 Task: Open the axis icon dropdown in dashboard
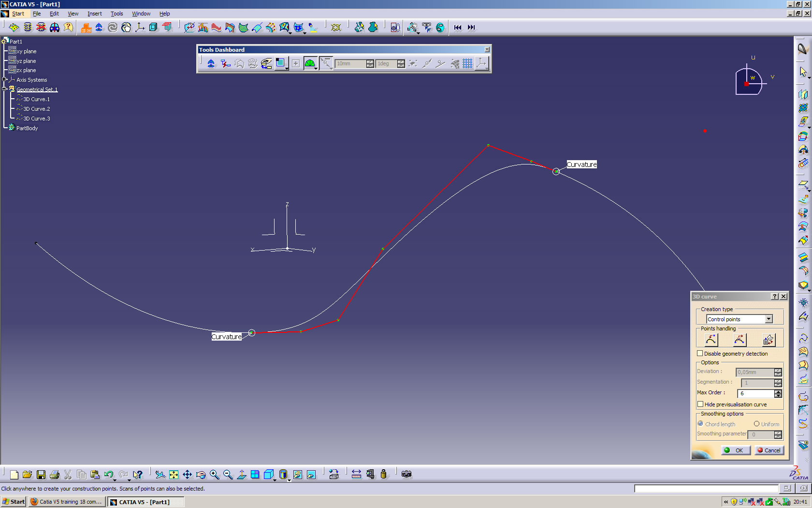tap(486, 68)
